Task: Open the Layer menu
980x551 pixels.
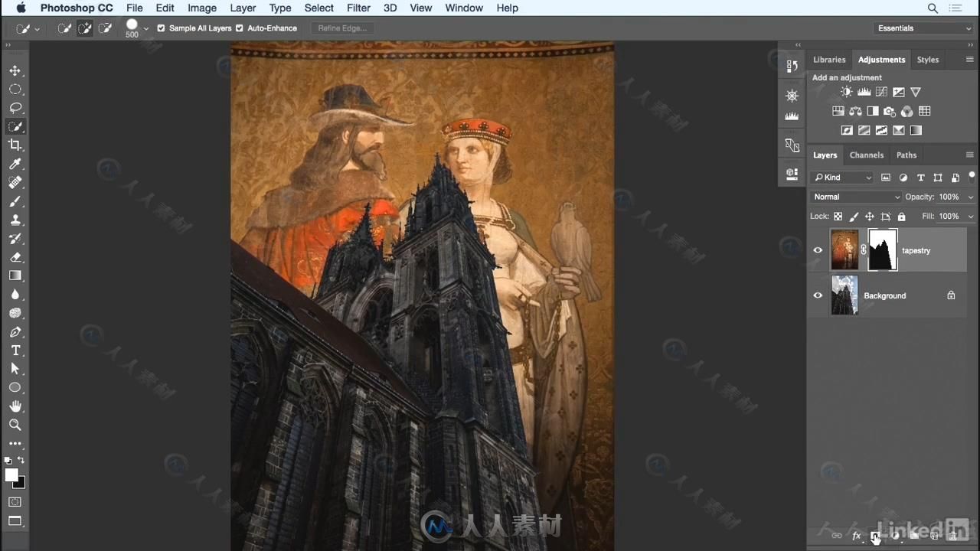Action: pyautogui.click(x=243, y=8)
